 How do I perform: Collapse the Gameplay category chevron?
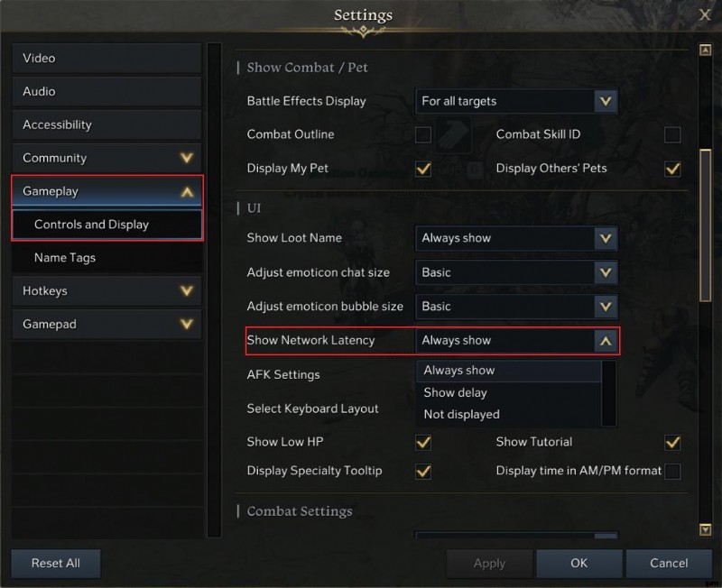pyautogui.click(x=187, y=191)
